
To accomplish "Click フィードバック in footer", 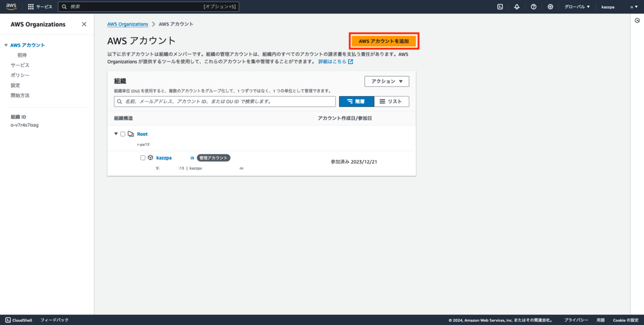I will [55, 320].
